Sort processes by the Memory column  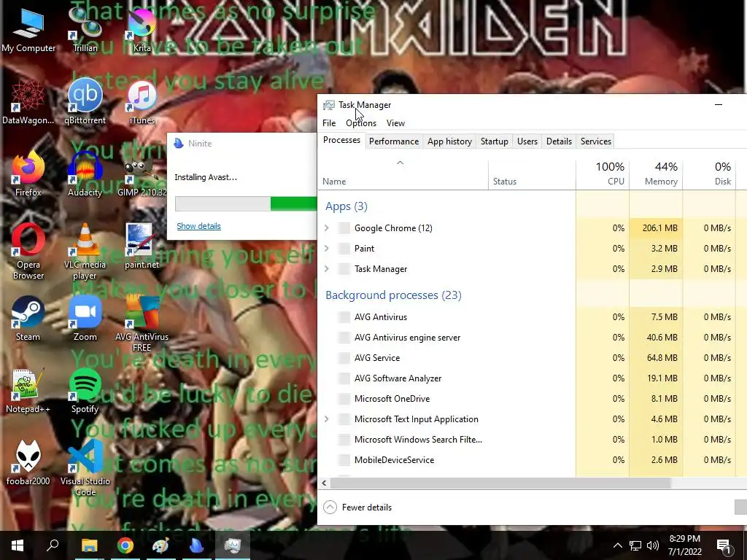(x=656, y=175)
